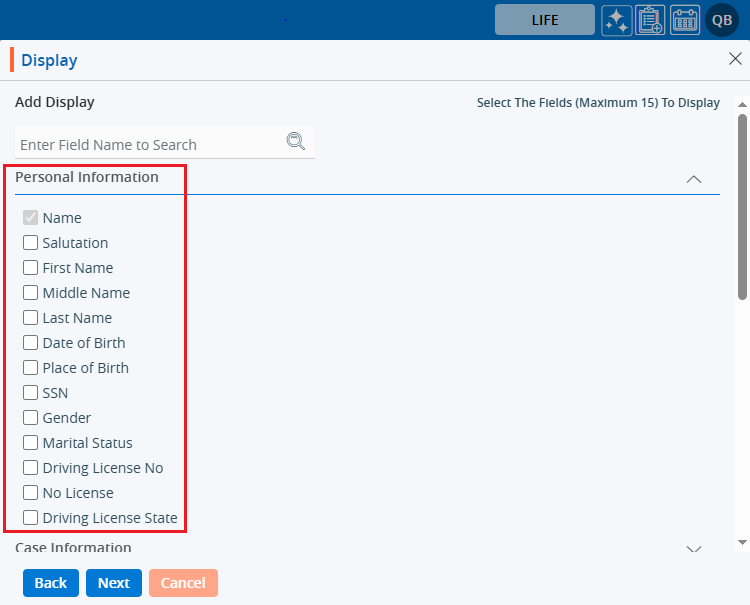
Task: Click the magnifying glass search icon
Action: coord(296,141)
